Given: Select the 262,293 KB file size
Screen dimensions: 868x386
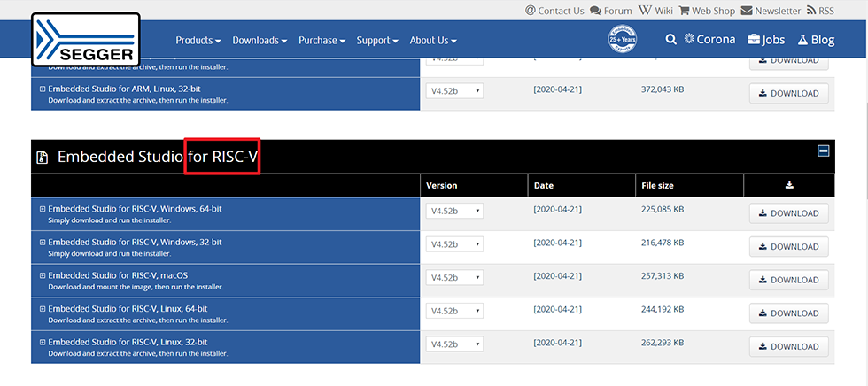Looking at the screenshot, I should [663, 343].
